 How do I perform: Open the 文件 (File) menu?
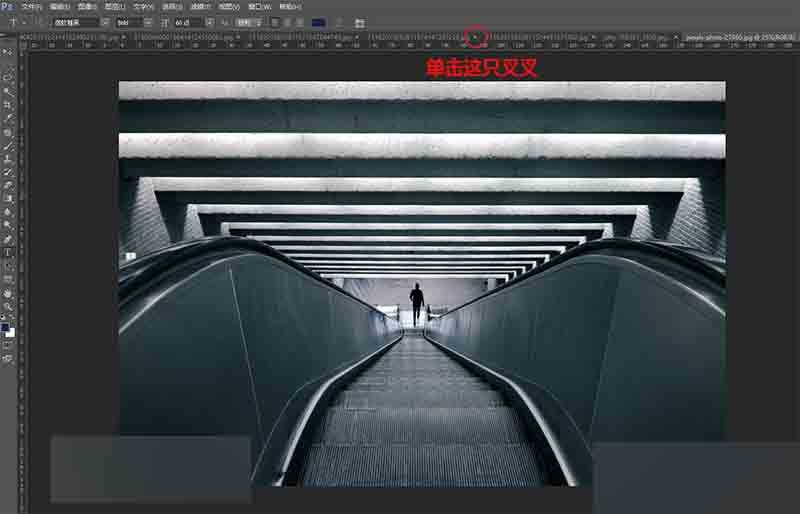point(32,6)
